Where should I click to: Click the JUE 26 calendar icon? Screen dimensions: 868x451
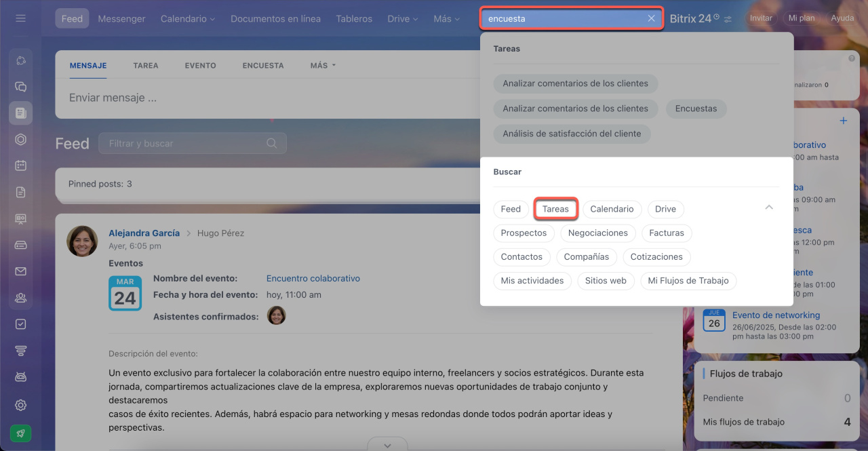tap(714, 320)
